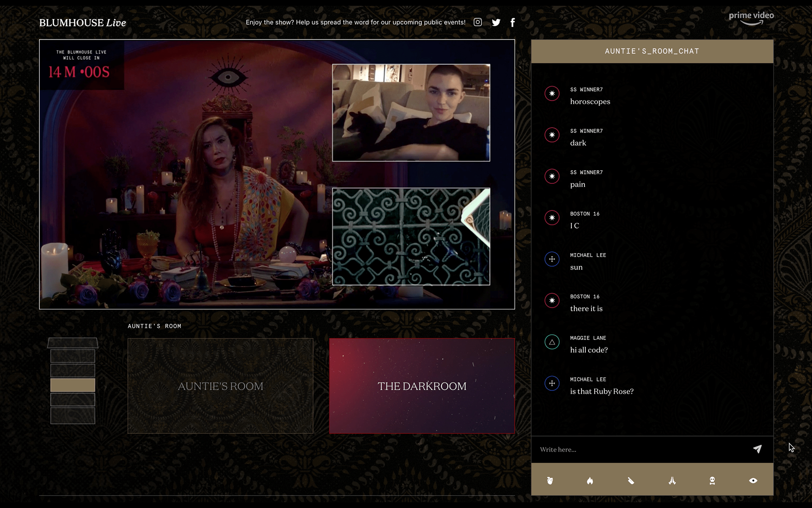Viewport: 812px width, 508px height.
Task: Select the bottom floor in house map
Action: tap(73, 416)
